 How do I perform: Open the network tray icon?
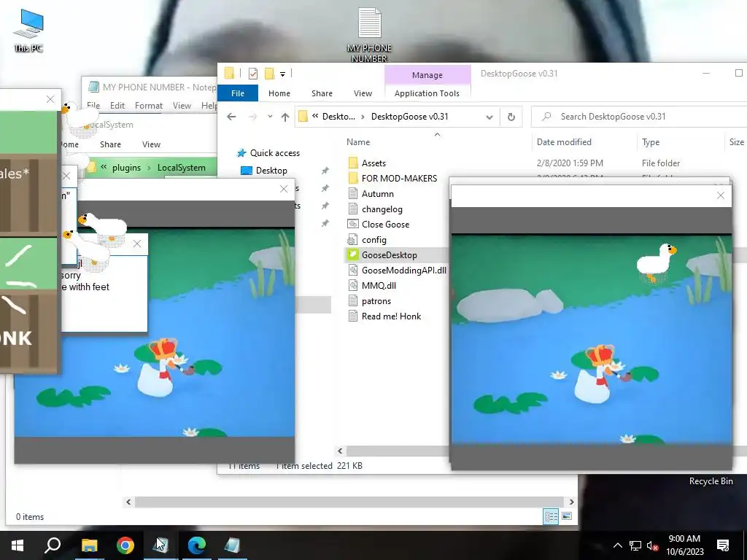click(635, 545)
